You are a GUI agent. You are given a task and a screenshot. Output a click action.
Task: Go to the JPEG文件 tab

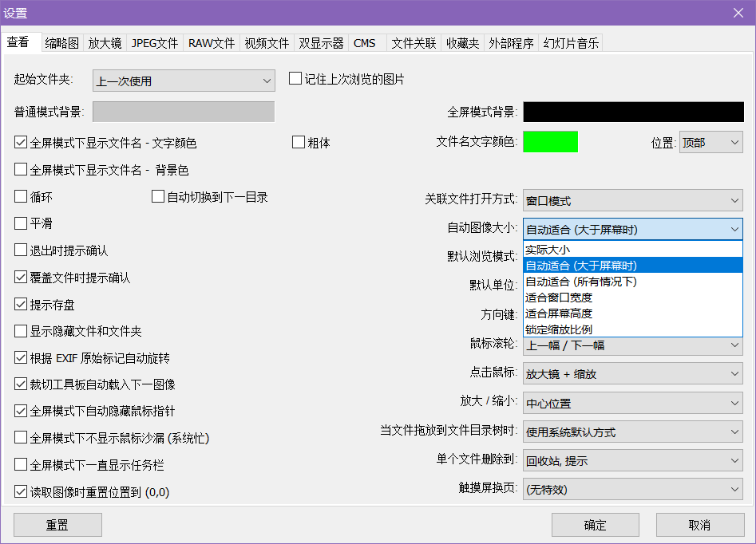coord(155,43)
